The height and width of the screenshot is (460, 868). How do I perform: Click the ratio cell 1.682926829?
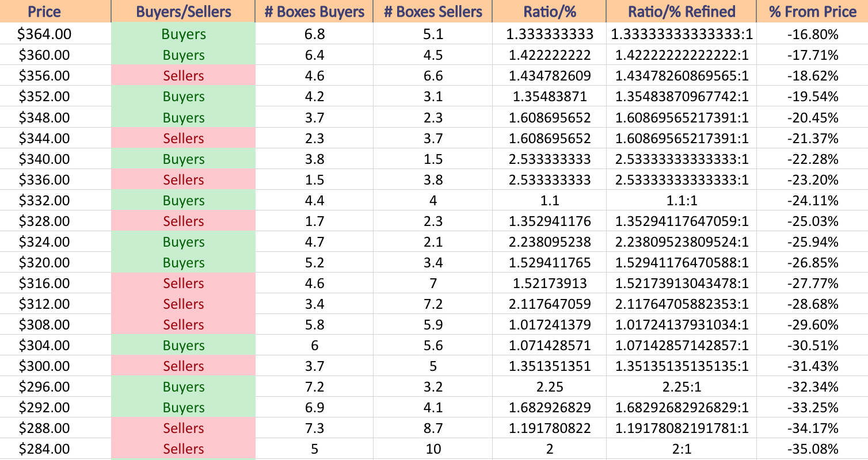tap(550, 407)
